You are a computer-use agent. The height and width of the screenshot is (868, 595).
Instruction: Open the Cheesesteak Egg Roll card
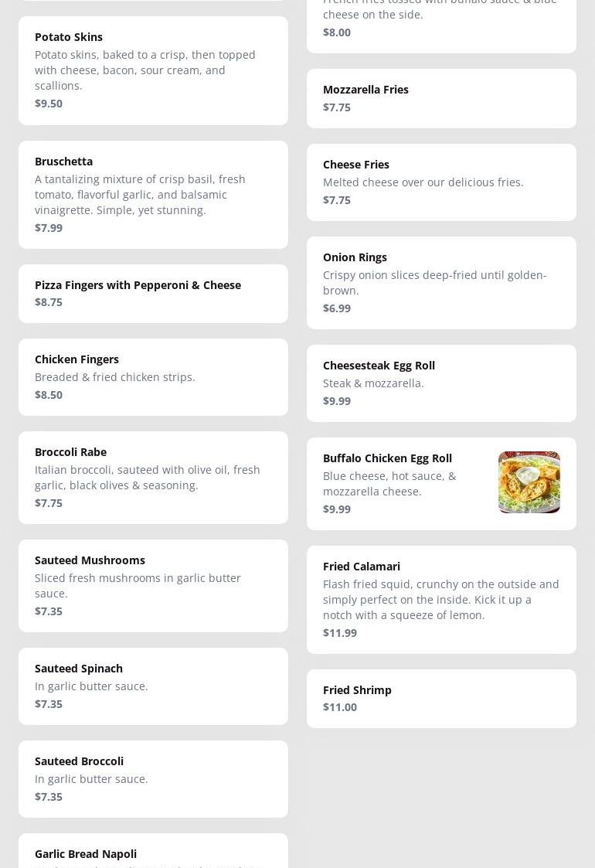pyautogui.click(x=441, y=383)
